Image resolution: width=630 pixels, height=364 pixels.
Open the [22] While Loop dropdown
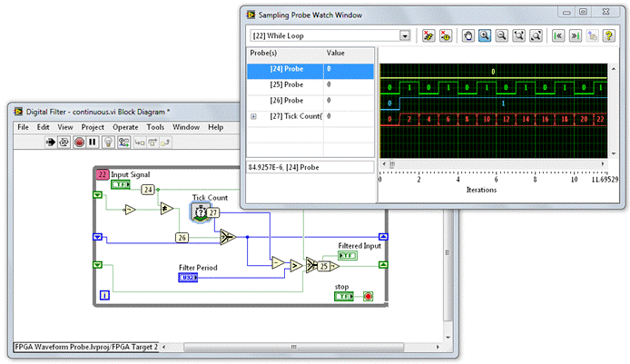coord(406,35)
